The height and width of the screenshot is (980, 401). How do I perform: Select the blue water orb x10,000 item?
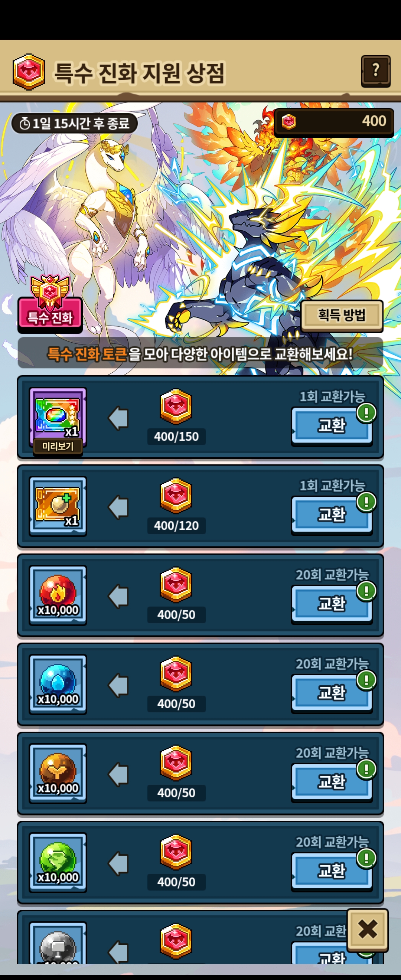[x=58, y=684]
